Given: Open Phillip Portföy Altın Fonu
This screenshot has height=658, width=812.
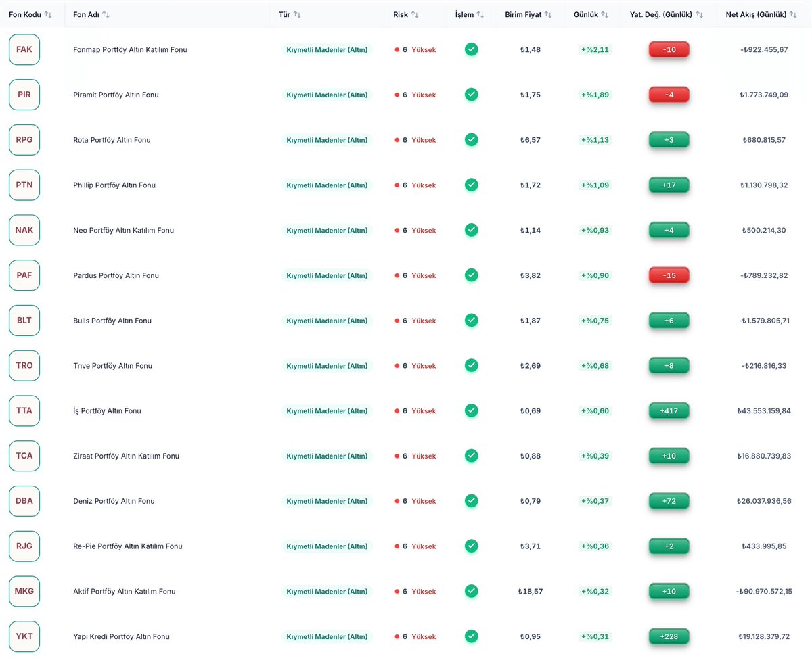Looking at the screenshot, I should pos(114,185).
